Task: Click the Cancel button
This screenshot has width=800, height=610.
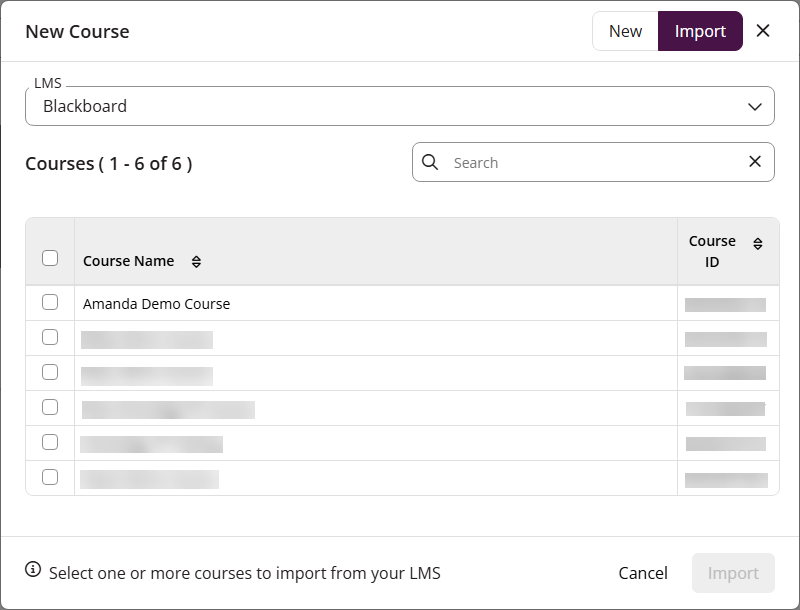Action: click(x=643, y=573)
